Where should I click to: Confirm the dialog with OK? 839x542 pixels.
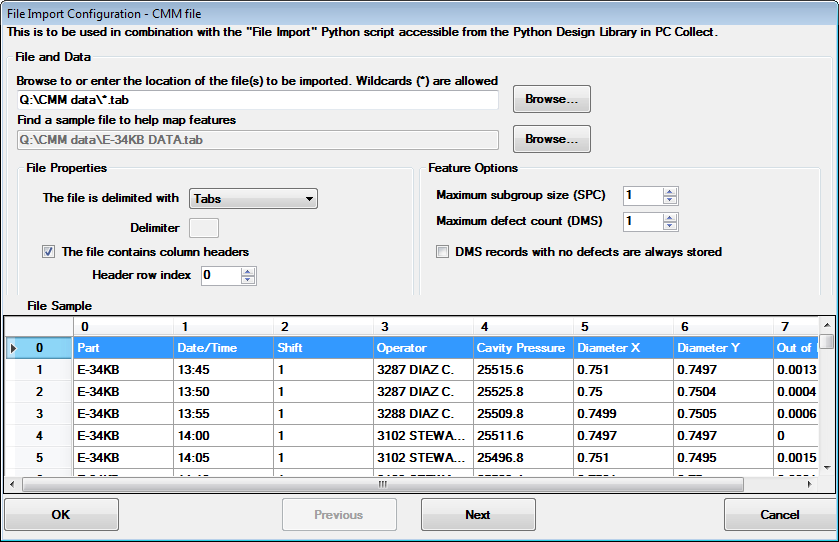[61, 515]
